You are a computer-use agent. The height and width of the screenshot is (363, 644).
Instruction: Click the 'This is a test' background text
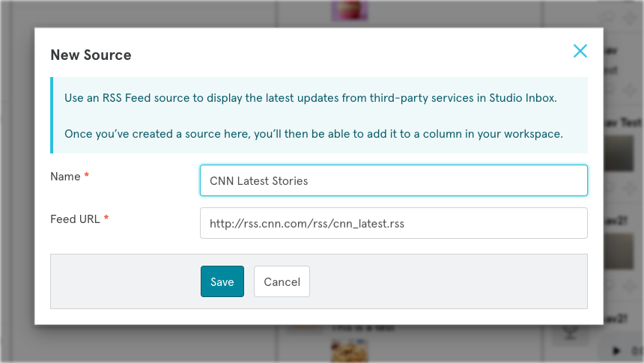pos(363,328)
